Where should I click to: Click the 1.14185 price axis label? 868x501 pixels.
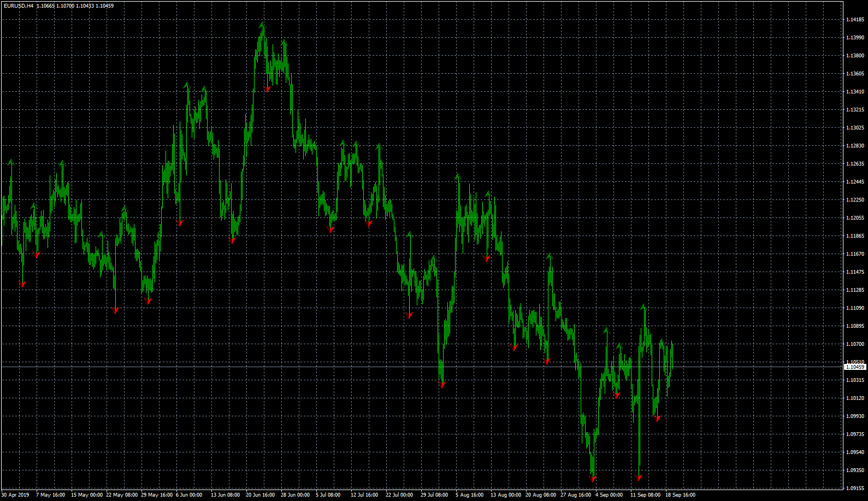(855, 20)
